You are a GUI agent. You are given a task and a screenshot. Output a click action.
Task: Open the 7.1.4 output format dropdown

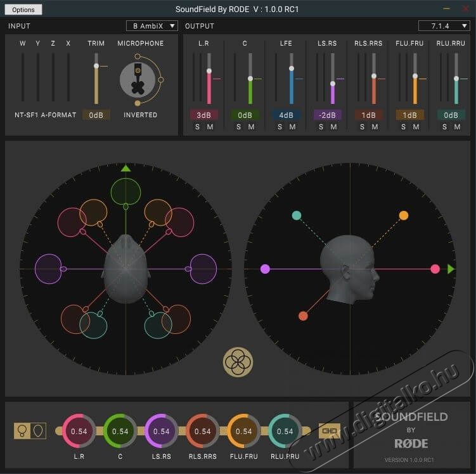[x=444, y=26]
